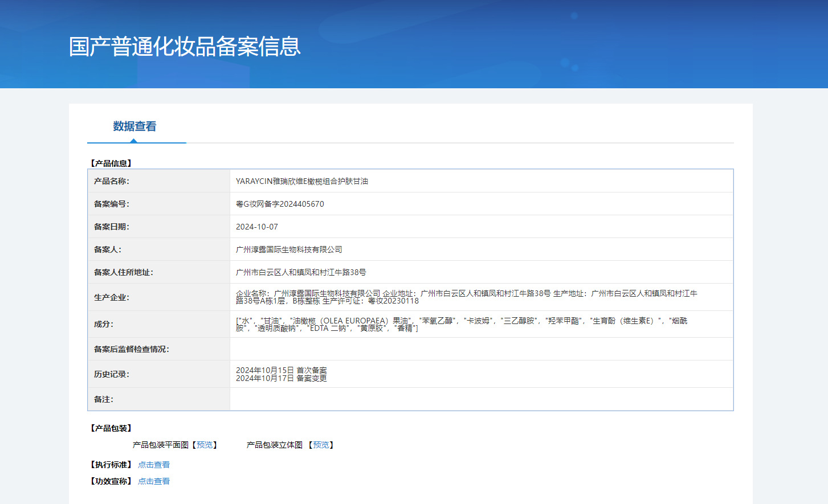Click the 备案后监督检查情况: label
Screen dimensions: 828x504
pos(132,349)
